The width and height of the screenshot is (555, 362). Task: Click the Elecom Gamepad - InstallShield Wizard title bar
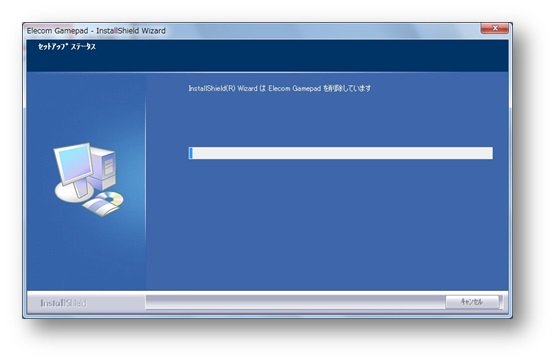point(248,31)
